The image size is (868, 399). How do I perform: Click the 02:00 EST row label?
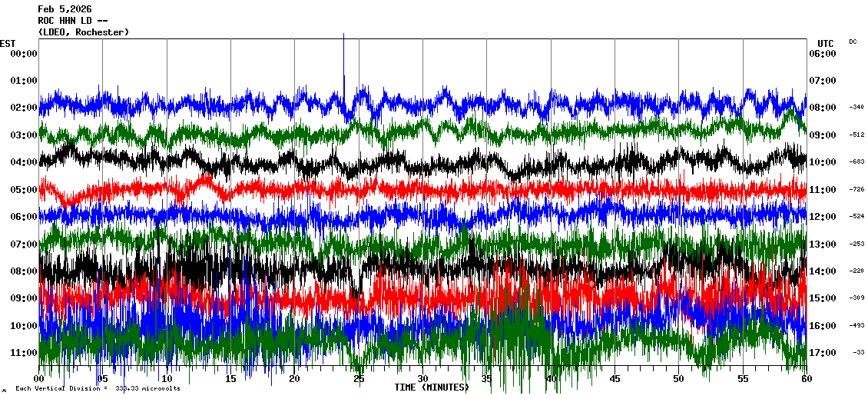pos(24,108)
